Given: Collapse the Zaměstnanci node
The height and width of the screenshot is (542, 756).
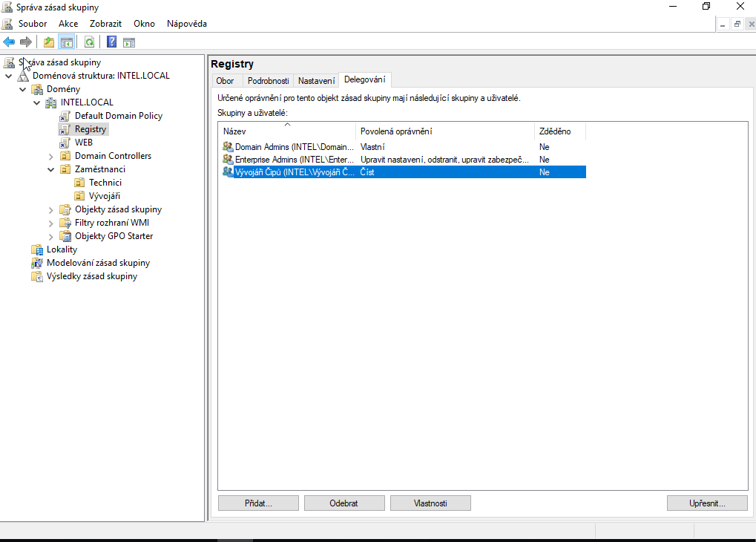Looking at the screenshot, I should pos(51,169).
